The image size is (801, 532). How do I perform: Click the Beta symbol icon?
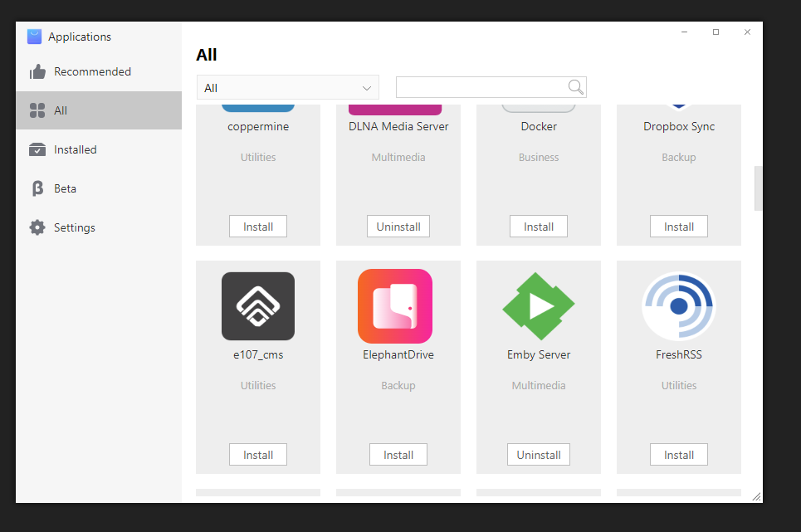coord(37,188)
